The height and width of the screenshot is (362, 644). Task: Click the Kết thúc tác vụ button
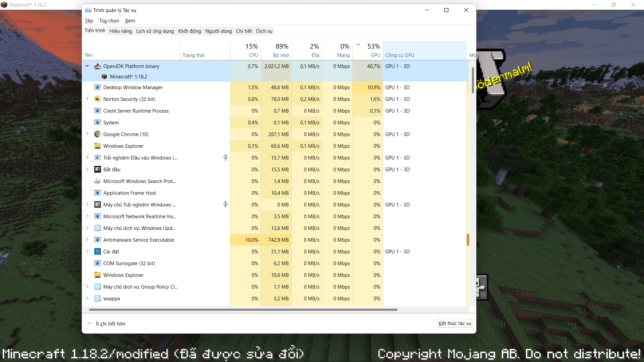pyautogui.click(x=454, y=323)
